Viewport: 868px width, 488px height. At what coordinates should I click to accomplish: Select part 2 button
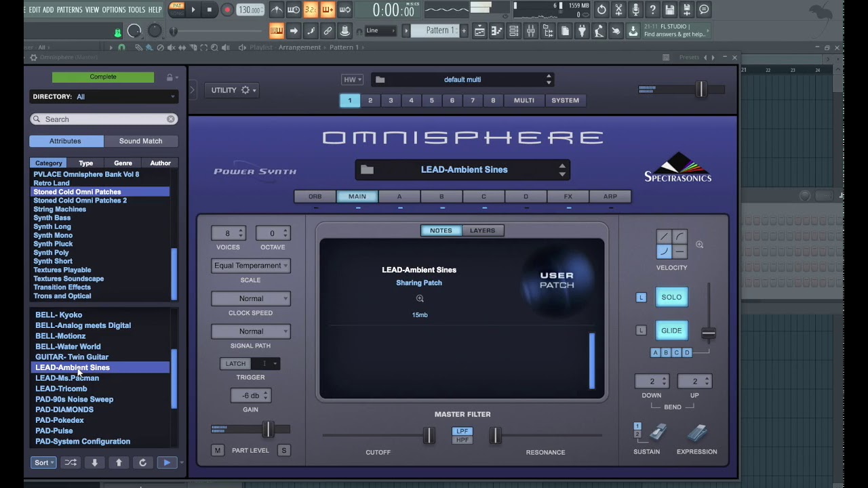(x=370, y=100)
